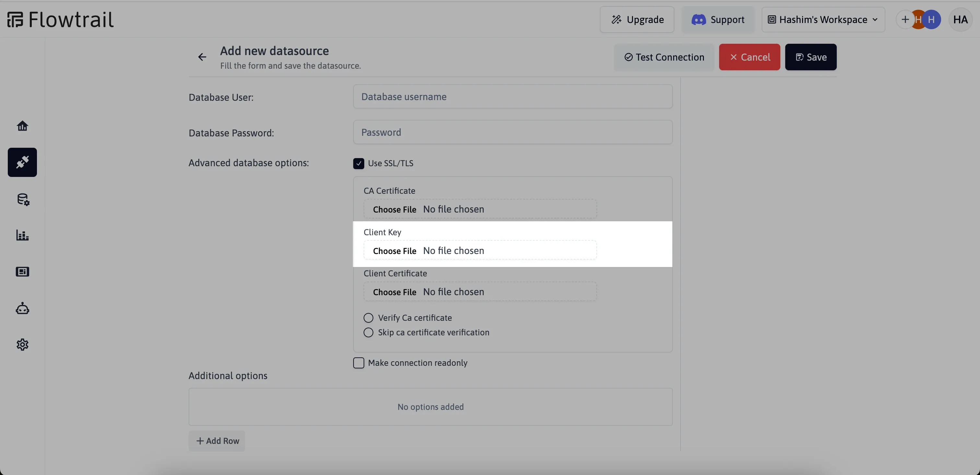This screenshot has width=980, height=475.
Task: Click the 'Client Certificate' label
Action: [x=395, y=273]
